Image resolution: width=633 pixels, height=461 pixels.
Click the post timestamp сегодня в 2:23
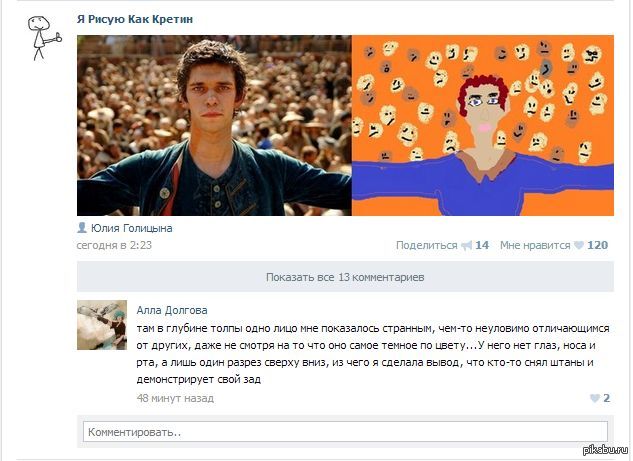[114, 245]
